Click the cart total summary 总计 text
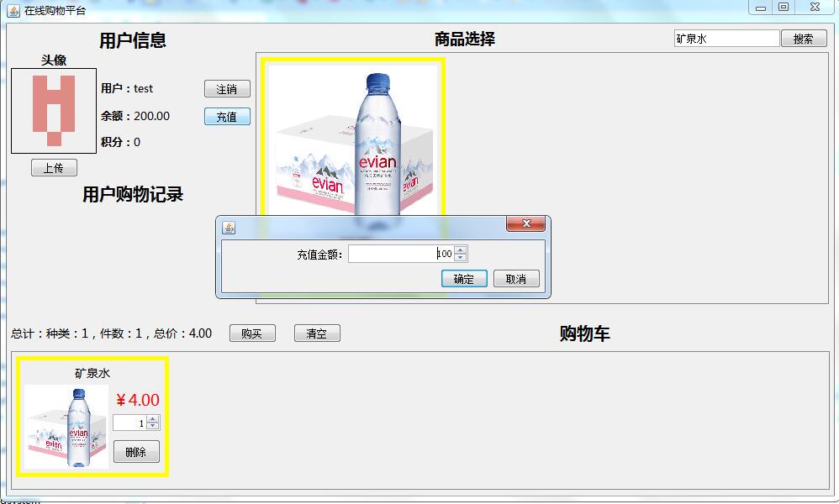The image size is (839, 504). point(111,333)
